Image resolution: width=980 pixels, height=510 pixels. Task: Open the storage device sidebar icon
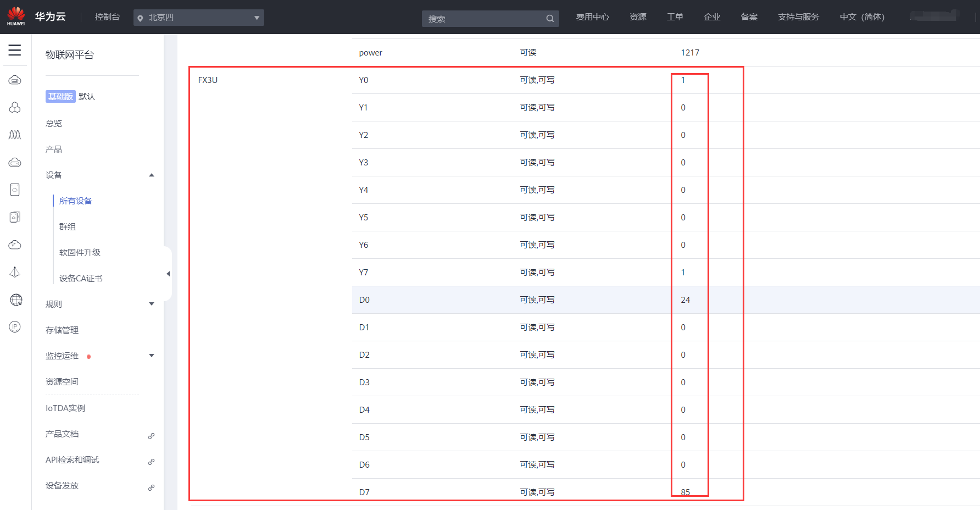pyautogui.click(x=15, y=190)
